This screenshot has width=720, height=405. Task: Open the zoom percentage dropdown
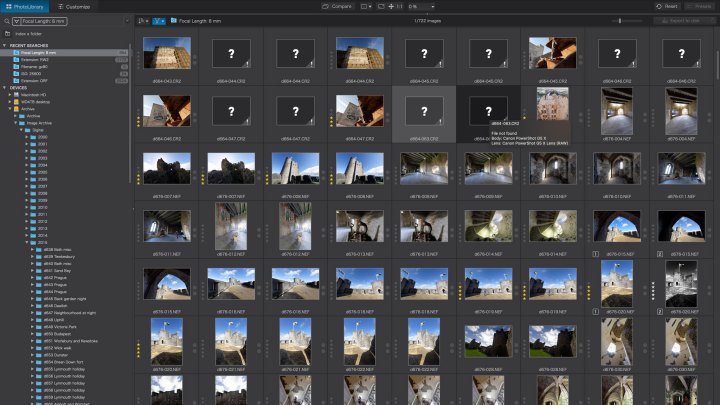coord(421,6)
